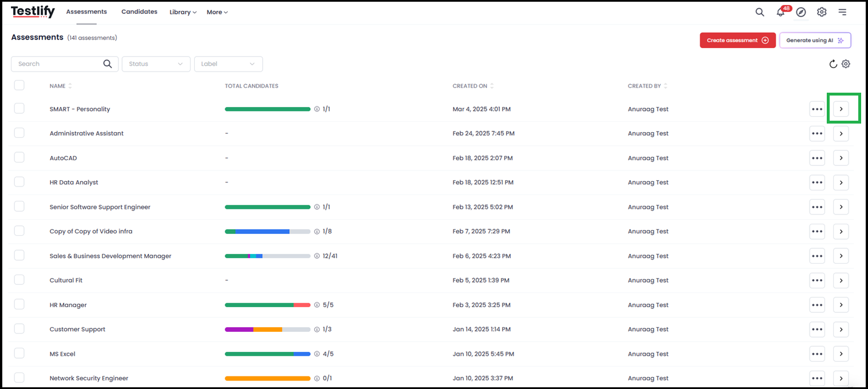Open more options for Senior Software Support Engineer
The width and height of the screenshot is (868, 389).
[x=817, y=207]
